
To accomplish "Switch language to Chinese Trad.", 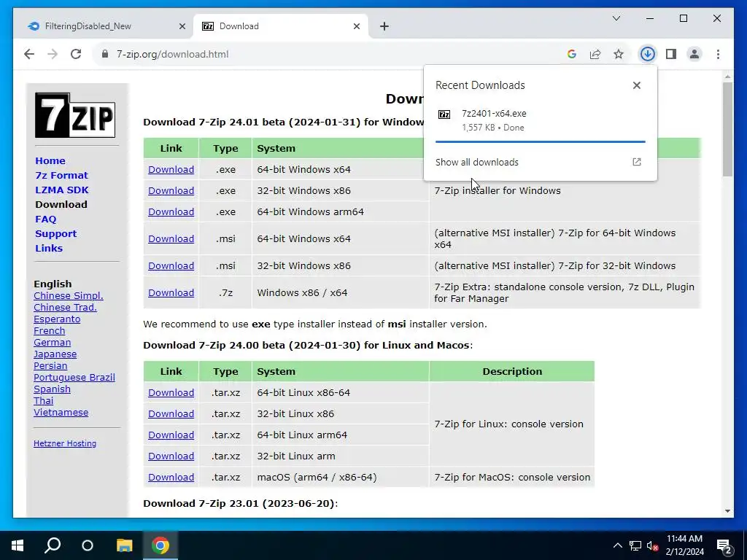I will click(65, 308).
